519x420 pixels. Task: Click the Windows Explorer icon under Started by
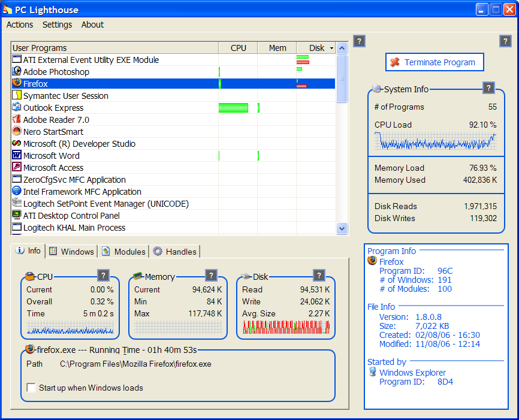click(372, 371)
